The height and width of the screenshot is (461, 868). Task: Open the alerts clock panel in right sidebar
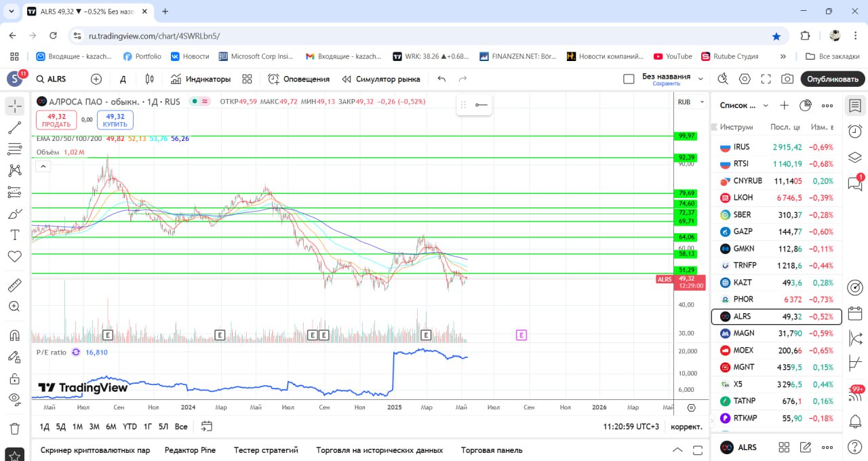pos(854,132)
